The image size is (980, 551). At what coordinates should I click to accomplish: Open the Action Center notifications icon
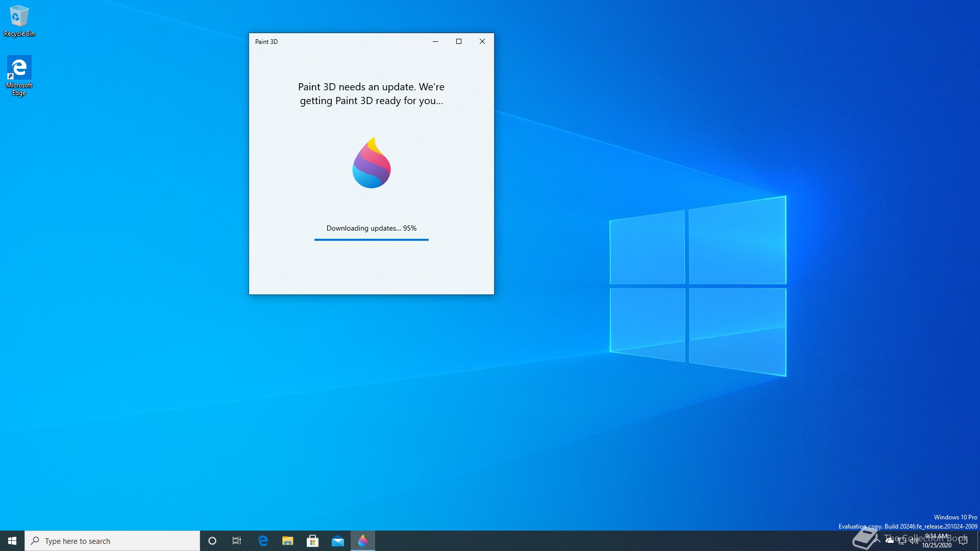tap(963, 541)
